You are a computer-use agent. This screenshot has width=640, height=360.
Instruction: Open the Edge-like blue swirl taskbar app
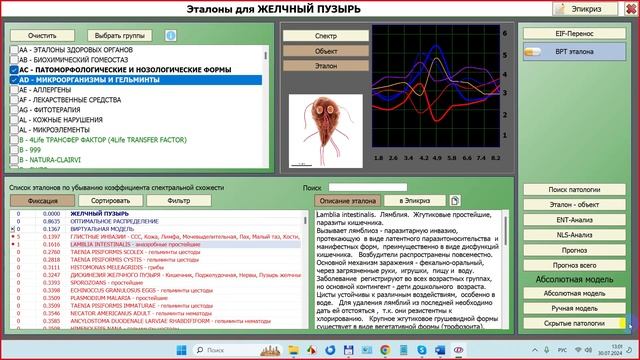(x=330, y=350)
